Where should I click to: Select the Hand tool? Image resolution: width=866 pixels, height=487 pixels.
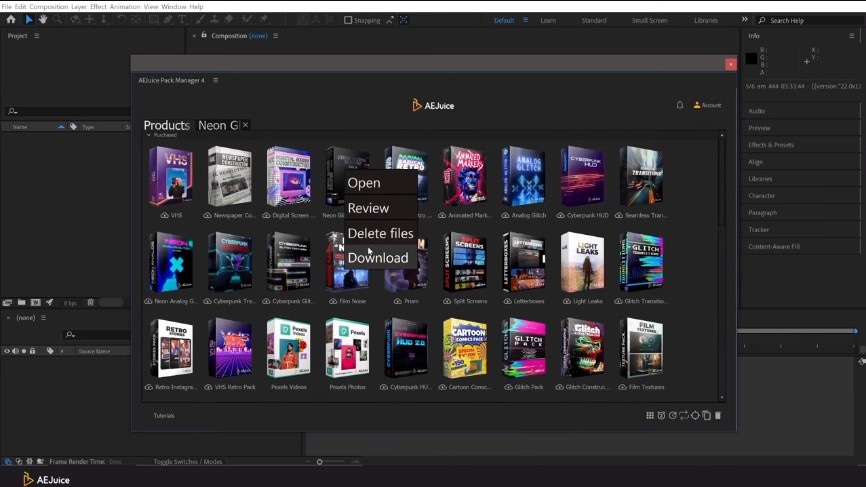pos(43,19)
